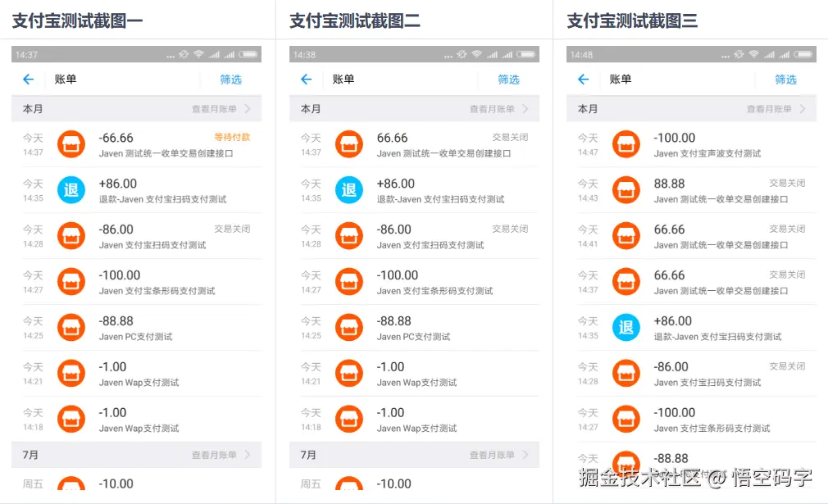Click the merchant icon beside the -66.66 entry
This screenshot has width=828, height=504.
pos(71,143)
